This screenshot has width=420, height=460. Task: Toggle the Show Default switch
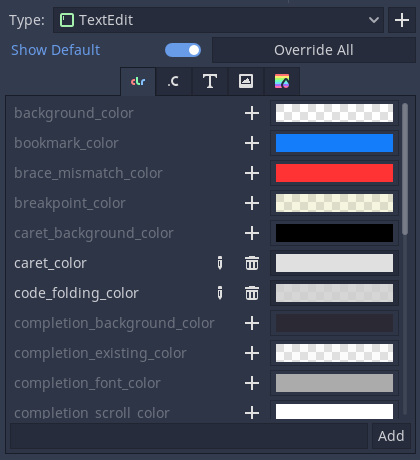pos(183,50)
